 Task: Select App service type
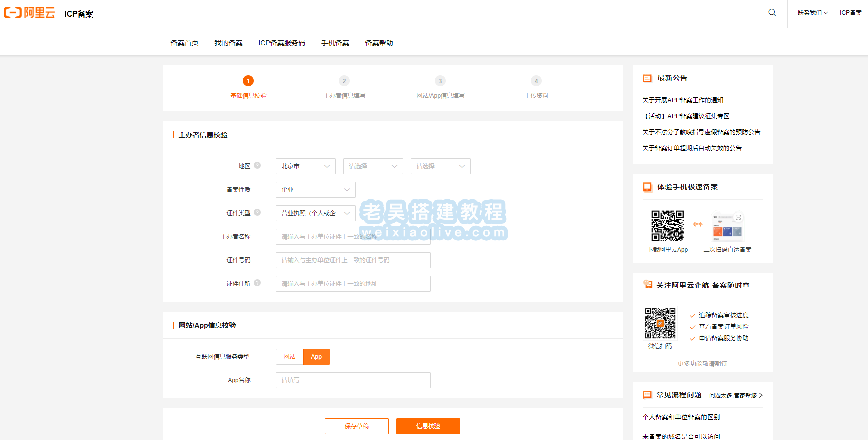coord(316,357)
